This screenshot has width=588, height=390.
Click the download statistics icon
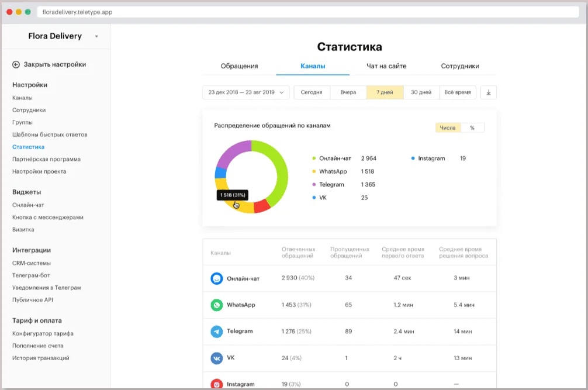[x=489, y=92]
